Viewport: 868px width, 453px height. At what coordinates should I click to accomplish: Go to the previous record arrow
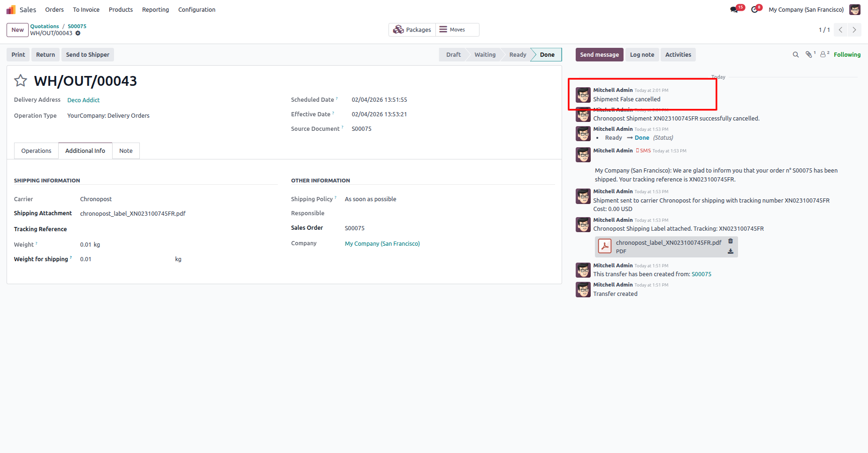[x=841, y=30]
